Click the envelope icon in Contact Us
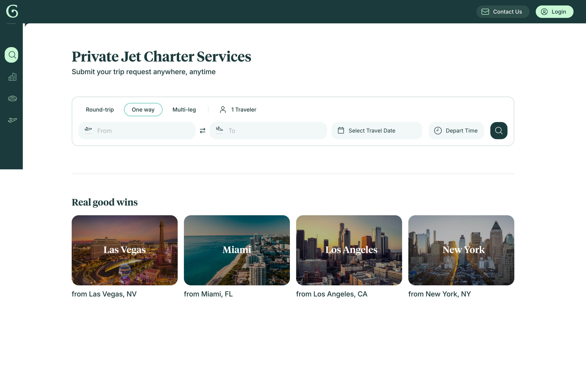 (x=485, y=12)
